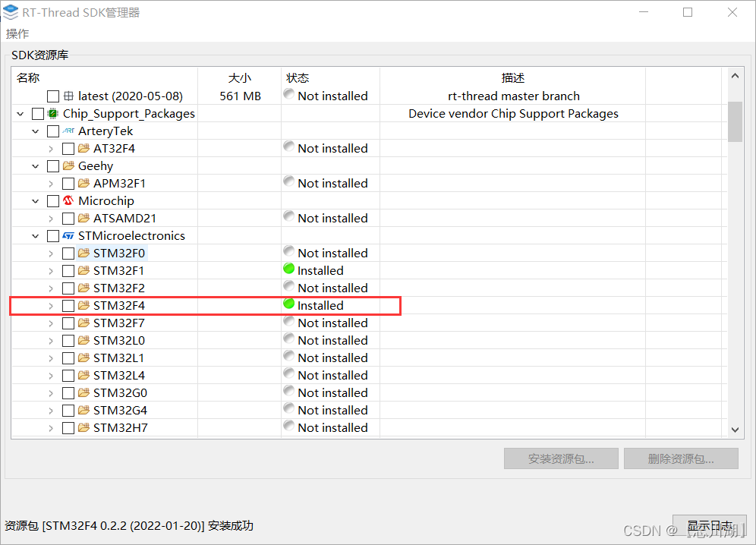Click the 显示日志 button
This screenshot has height=545, width=756.
(x=709, y=525)
